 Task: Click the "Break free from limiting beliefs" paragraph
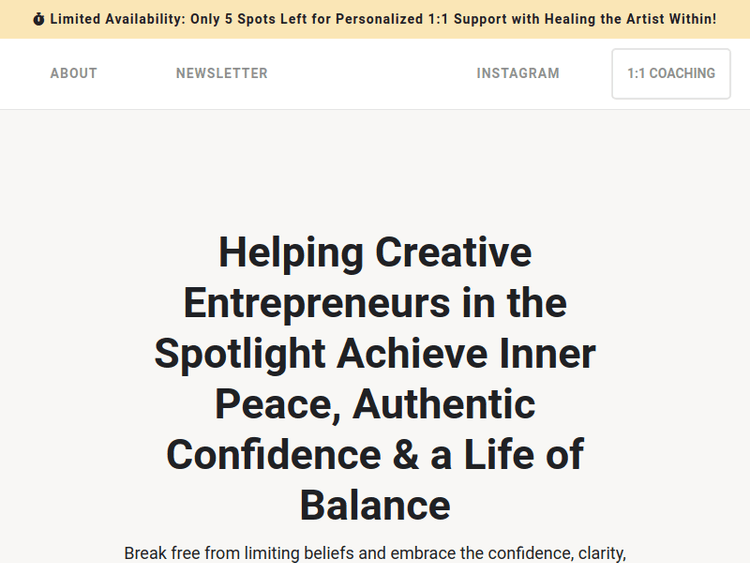(x=375, y=553)
